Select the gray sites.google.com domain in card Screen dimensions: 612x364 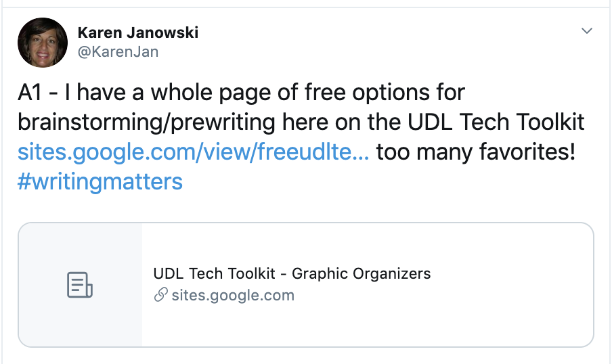pyautogui.click(x=233, y=296)
